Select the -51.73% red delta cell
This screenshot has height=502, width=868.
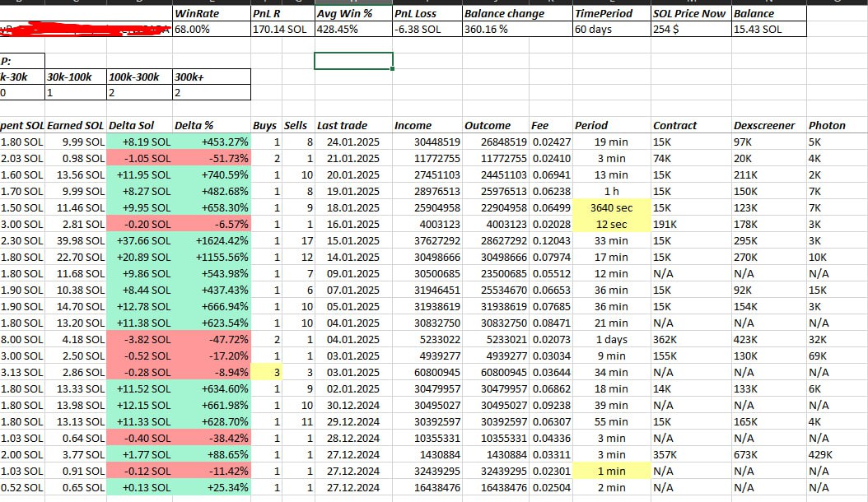[210, 158]
